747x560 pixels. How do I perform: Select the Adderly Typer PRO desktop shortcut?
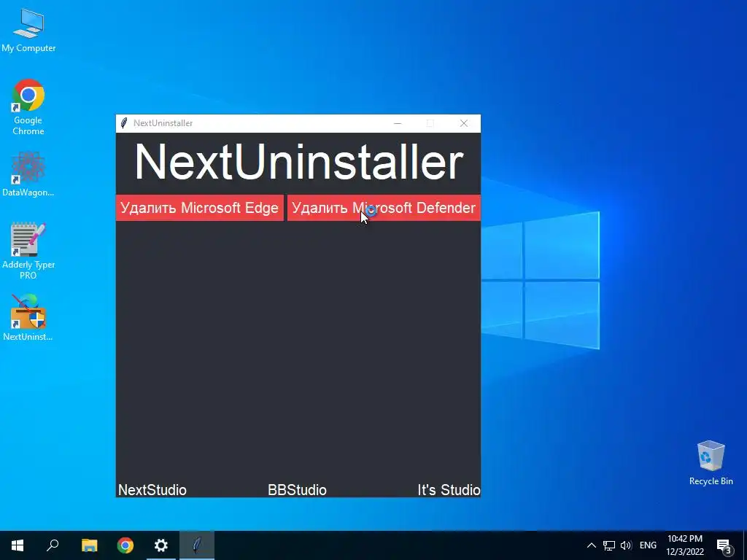[x=28, y=251]
